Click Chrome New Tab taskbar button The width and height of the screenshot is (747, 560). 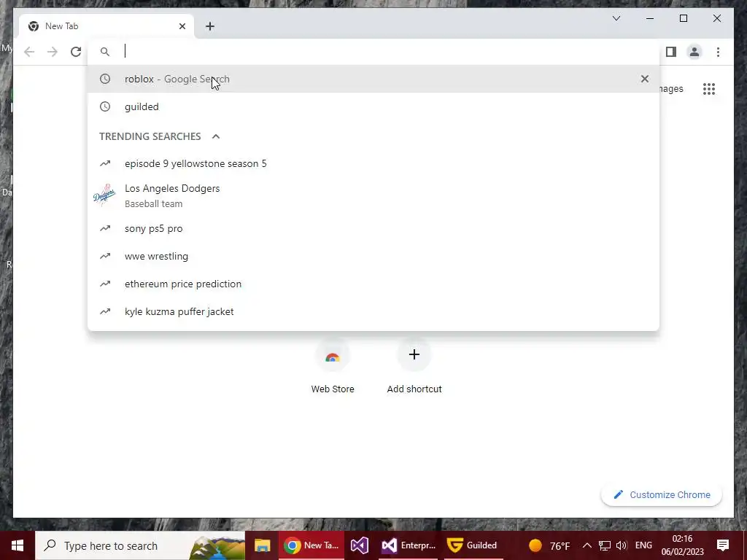(x=311, y=545)
